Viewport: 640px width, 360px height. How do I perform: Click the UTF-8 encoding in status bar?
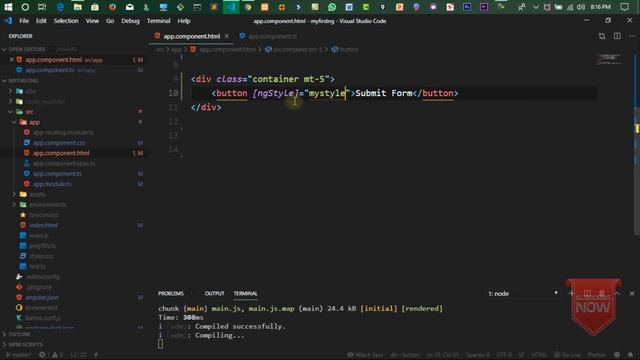pyautogui.click(x=504, y=355)
